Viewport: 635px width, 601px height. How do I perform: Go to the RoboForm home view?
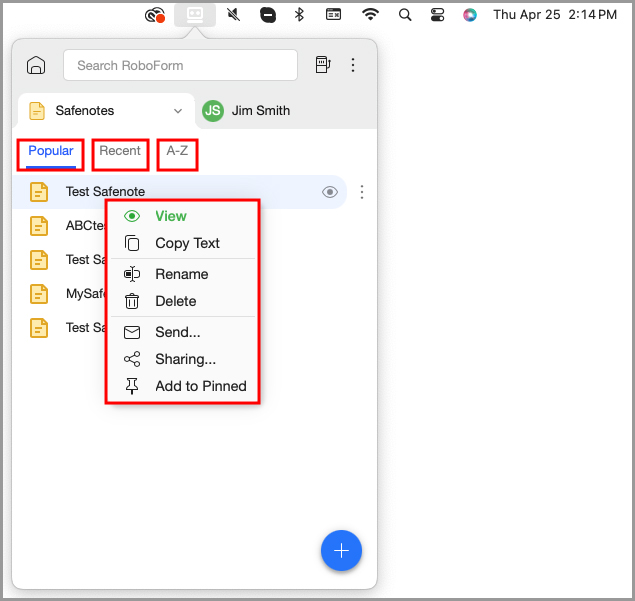tap(36, 65)
